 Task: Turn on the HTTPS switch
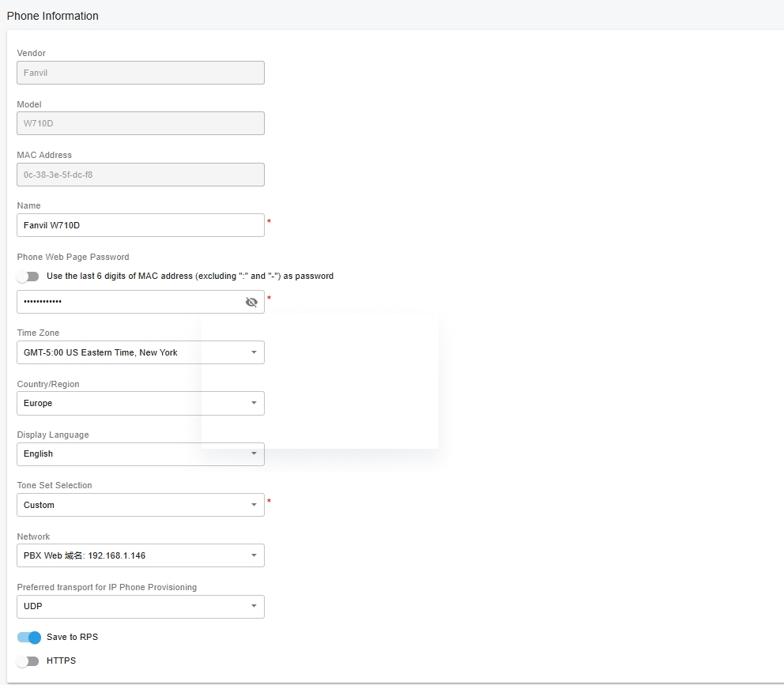28,661
